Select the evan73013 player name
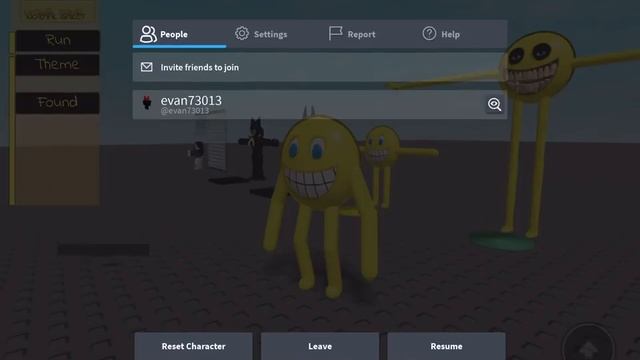The image size is (640, 360). [191, 100]
